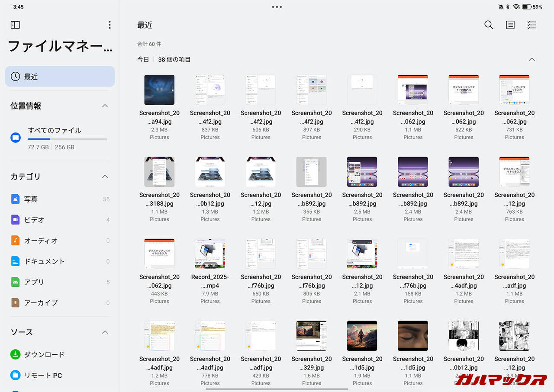Viewport: 554px width, 392px height.
Task: Open the Record_2025 mp4 video thumbnail
Action: click(210, 254)
